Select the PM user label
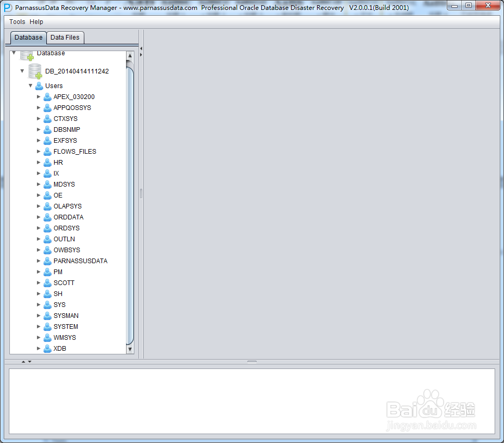Viewport: 504px width, 443px height. pyautogui.click(x=58, y=272)
